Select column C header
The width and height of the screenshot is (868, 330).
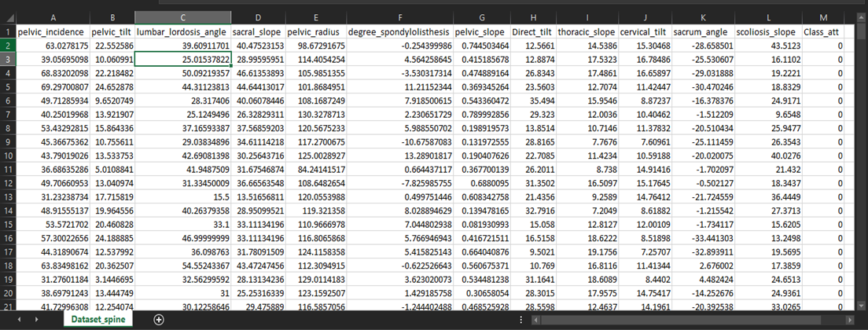182,18
